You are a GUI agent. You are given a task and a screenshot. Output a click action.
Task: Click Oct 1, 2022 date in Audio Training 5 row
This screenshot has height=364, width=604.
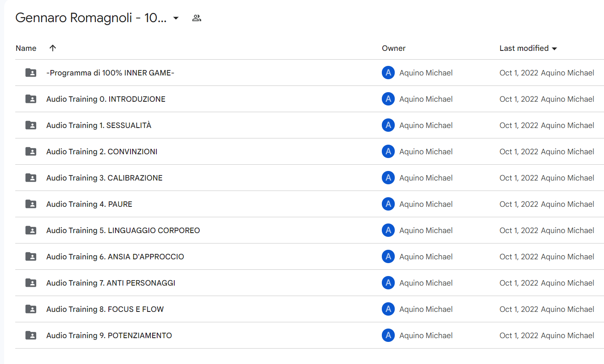pos(519,231)
